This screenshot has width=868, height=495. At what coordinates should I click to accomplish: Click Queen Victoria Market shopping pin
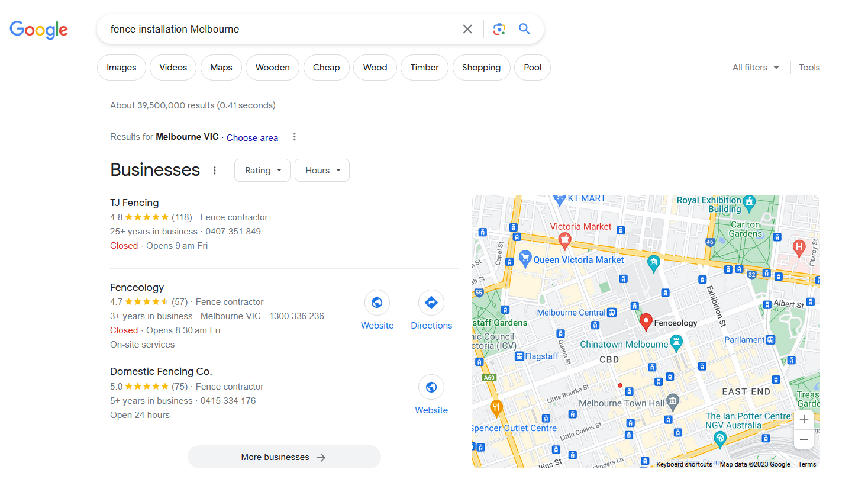[525, 258]
